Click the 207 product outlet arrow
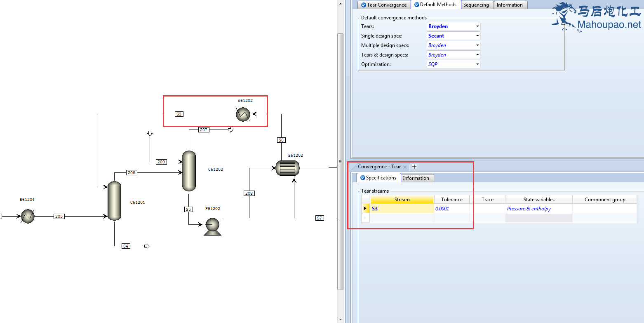644x323 pixels. click(x=231, y=130)
